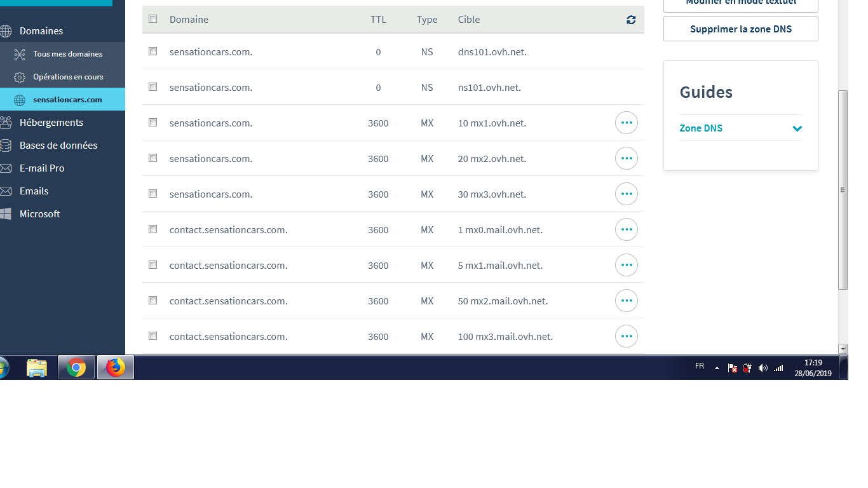This screenshot has height=488, width=868.
Task: Open Tous mes domaines in sidebar
Action: (x=67, y=54)
